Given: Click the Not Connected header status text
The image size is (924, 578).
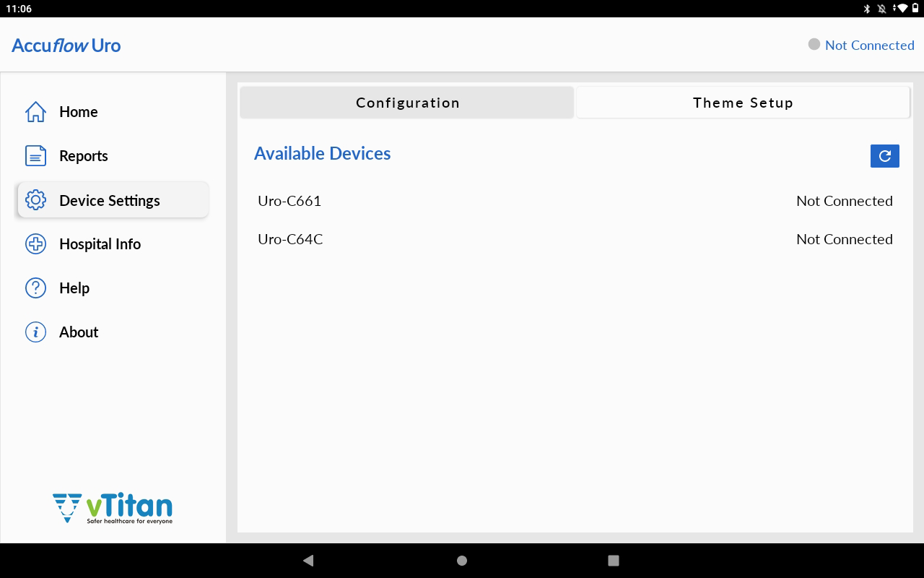Looking at the screenshot, I should point(869,45).
